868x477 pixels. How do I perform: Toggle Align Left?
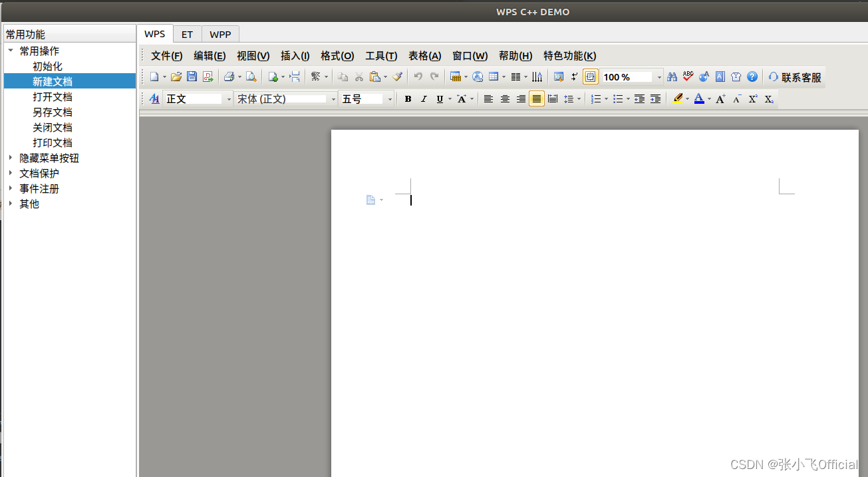488,98
